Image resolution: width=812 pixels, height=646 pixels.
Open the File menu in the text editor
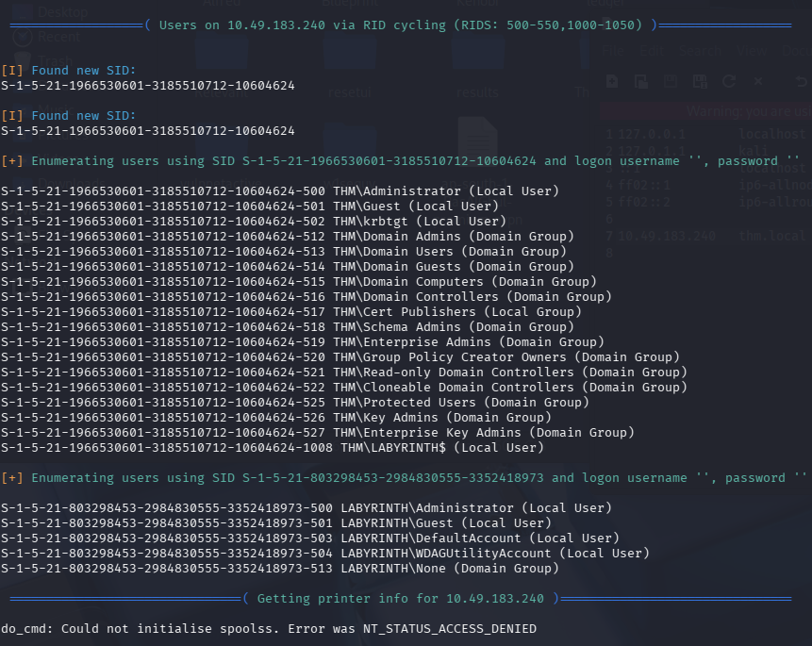pyautogui.click(x=613, y=50)
